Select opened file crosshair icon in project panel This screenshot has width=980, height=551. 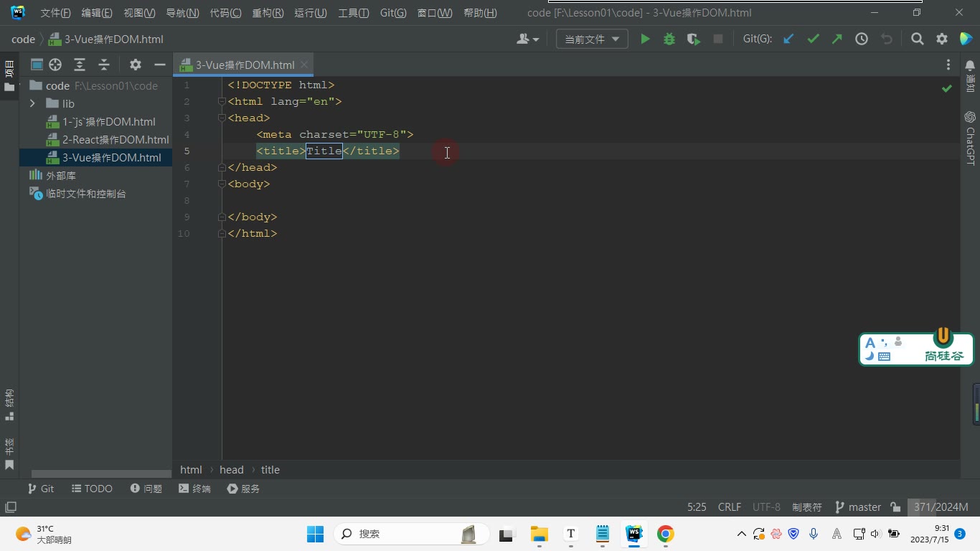pos(55,65)
